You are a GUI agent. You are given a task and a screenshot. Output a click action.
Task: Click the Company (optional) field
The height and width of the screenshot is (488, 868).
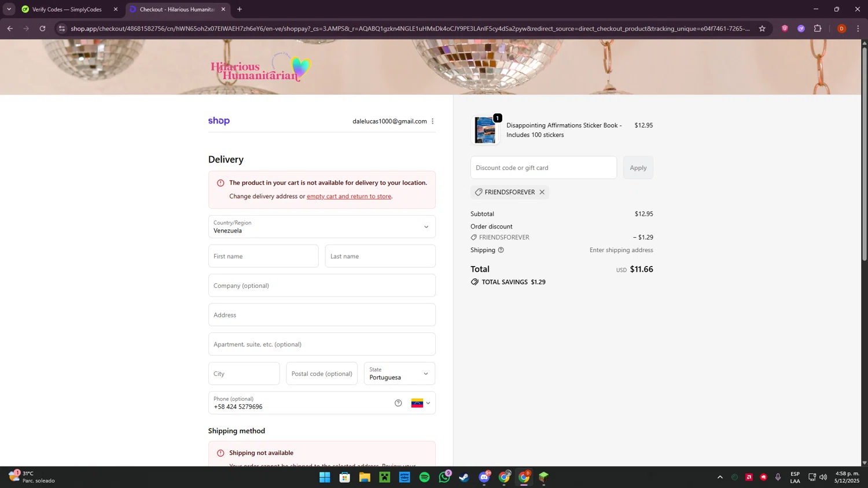click(322, 286)
